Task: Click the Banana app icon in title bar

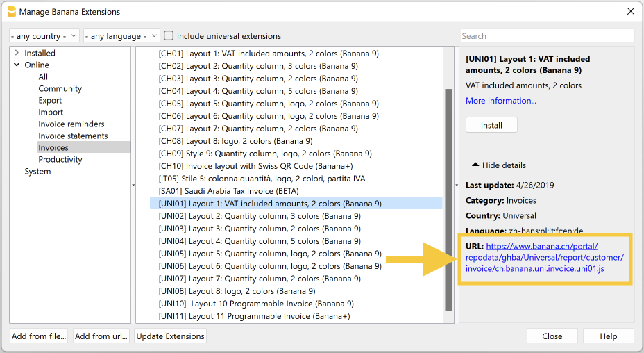Action: pos(12,12)
